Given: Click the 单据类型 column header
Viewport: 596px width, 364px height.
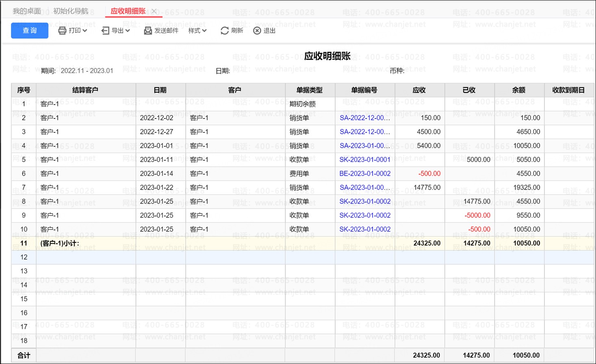Looking at the screenshot, I should [310, 90].
